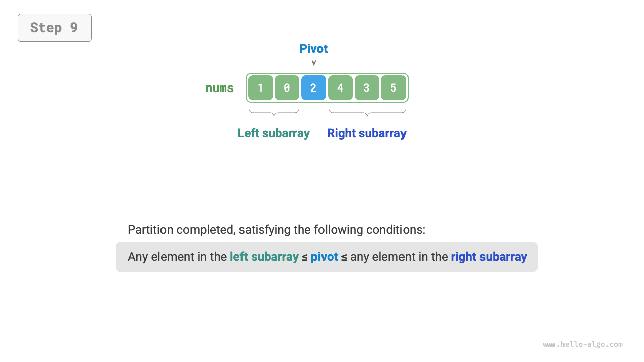Click 'left subarray' in the condition box

[264, 257]
